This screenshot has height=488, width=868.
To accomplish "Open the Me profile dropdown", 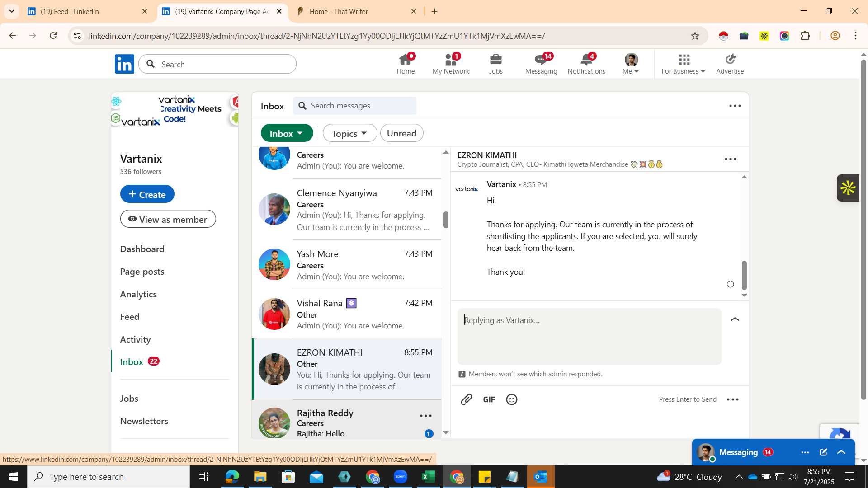I will point(631,64).
